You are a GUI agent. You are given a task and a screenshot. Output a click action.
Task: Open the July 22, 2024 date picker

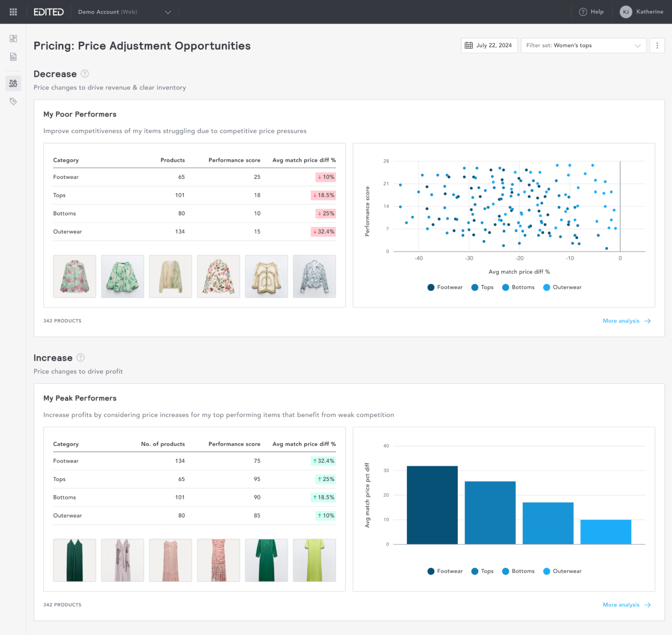point(489,46)
